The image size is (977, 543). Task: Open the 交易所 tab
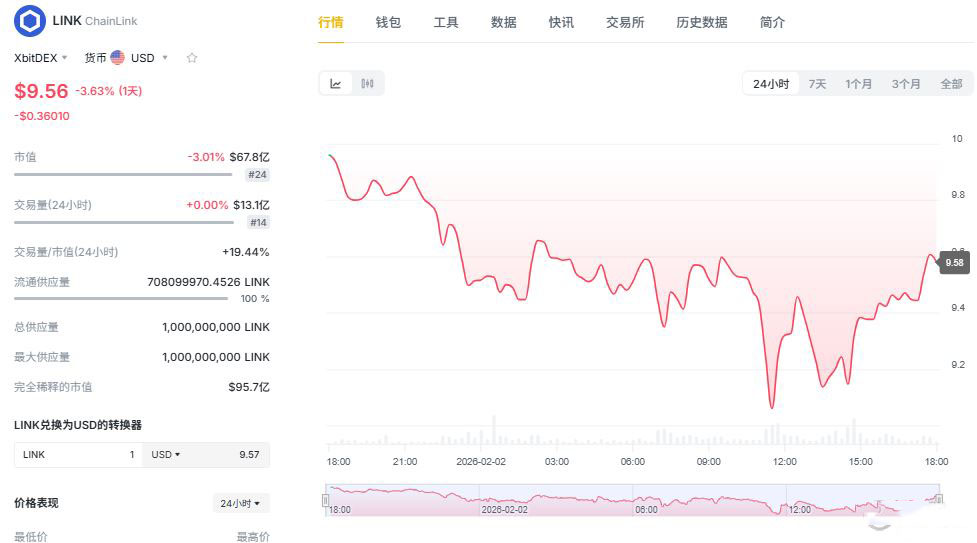click(x=625, y=22)
